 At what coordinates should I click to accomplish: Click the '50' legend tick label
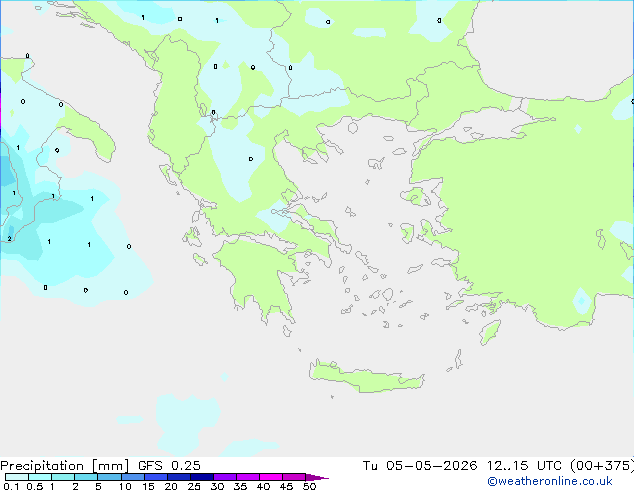click(x=309, y=486)
